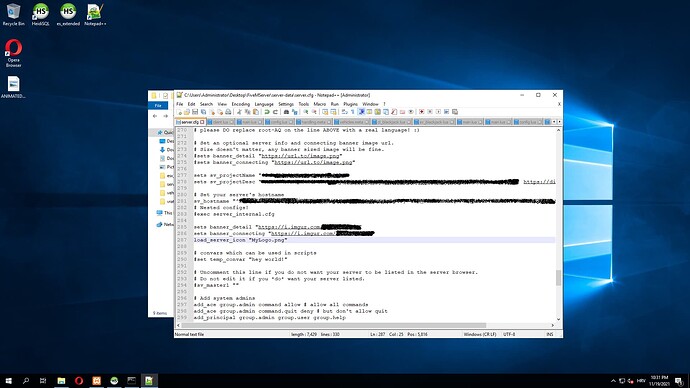
Task: Click the Undo toolbar arrow
Action: pyautogui.click(x=267, y=112)
